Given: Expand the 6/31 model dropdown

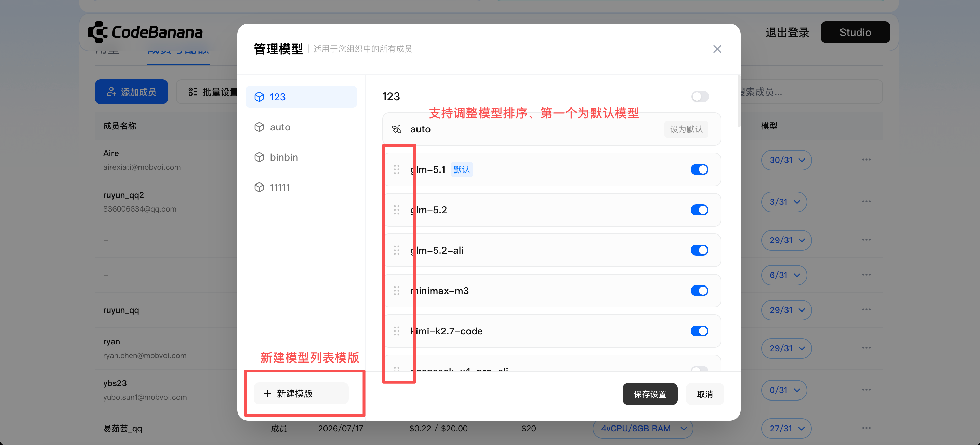Looking at the screenshot, I should (784, 275).
